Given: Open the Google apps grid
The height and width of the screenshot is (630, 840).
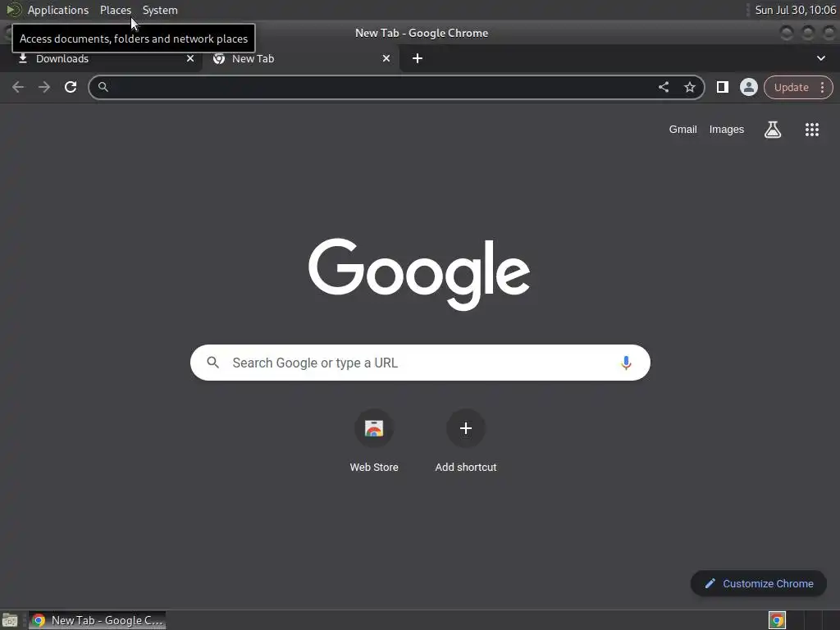Looking at the screenshot, I should (811, 130).
